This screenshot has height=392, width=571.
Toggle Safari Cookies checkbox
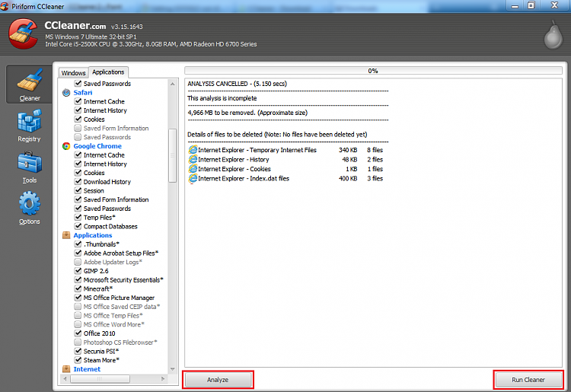point(78,119)
